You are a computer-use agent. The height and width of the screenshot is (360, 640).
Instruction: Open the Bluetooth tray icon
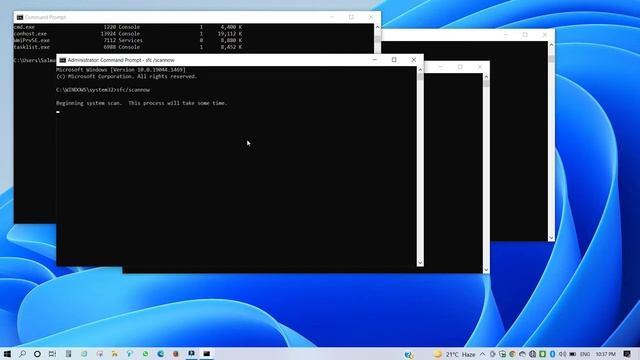[x=552, y=354]
